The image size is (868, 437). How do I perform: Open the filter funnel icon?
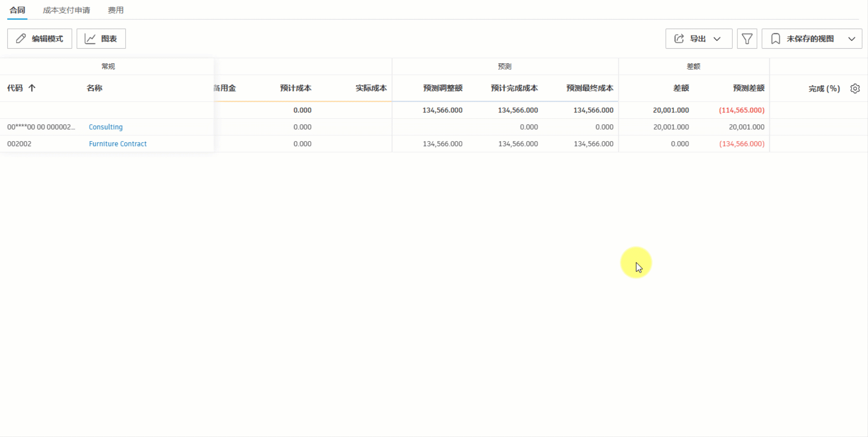click(x=746, y=39)
